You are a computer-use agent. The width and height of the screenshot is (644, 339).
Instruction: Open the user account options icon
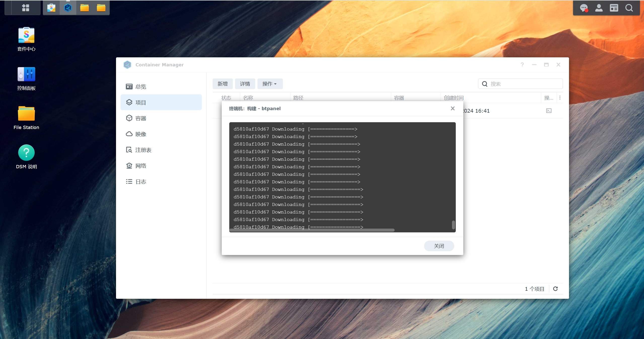pyautogui.click(x=599, y=8)
